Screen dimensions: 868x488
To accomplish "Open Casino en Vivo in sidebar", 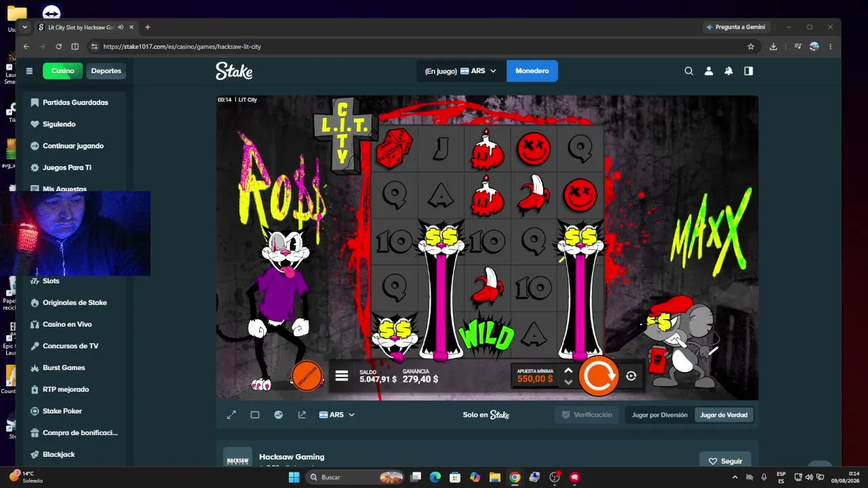I will (75, 324).
